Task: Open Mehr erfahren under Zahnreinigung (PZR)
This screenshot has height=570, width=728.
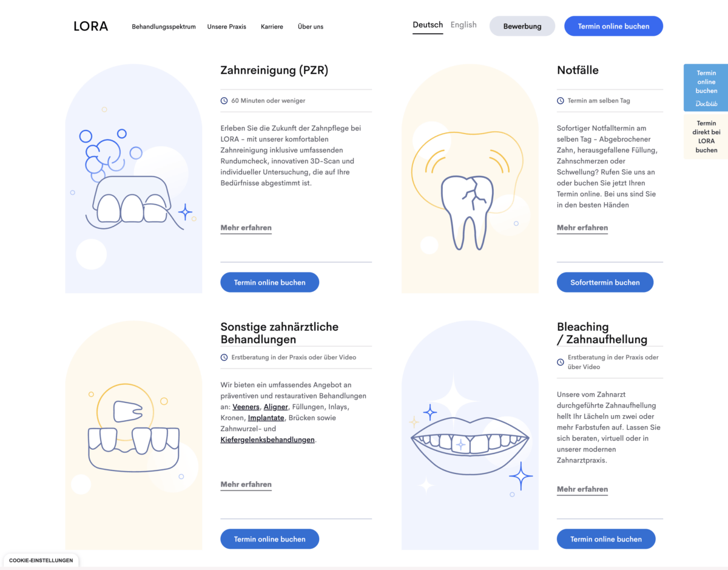Action: [x=246, y=228]
